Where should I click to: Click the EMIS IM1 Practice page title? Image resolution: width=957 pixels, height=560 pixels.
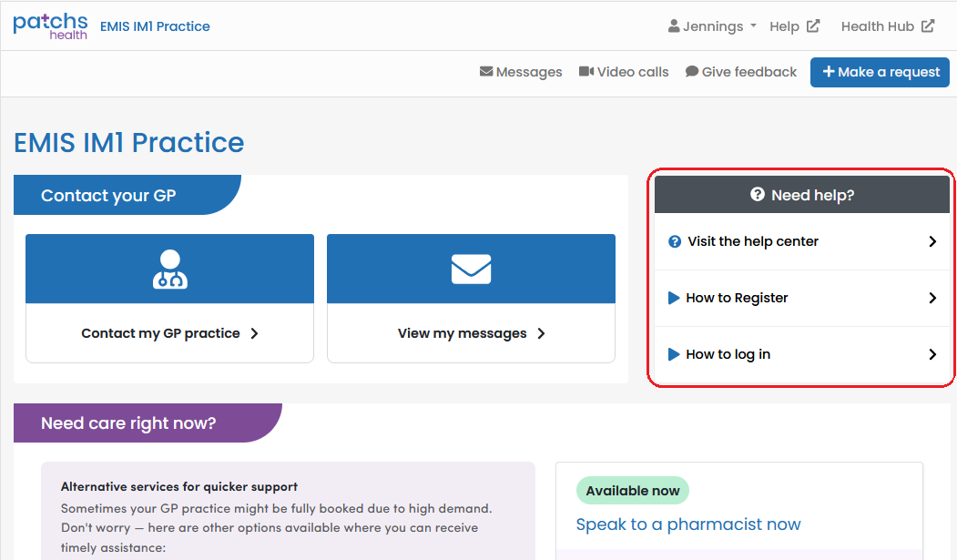pos(128,143)
